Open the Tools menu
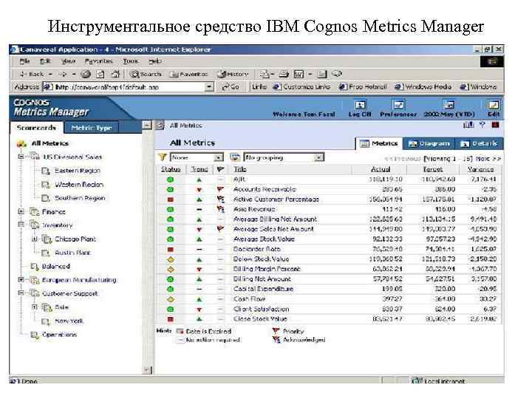Image resolution: width=532 pixels, height=399 pixels. (x=131, y=61)
